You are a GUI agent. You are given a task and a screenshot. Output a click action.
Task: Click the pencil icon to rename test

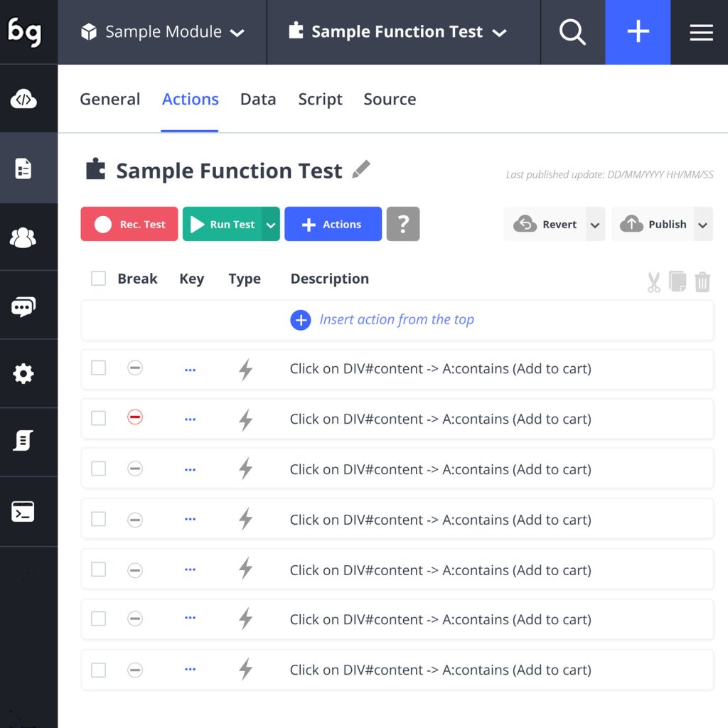(x=361, y=170)
